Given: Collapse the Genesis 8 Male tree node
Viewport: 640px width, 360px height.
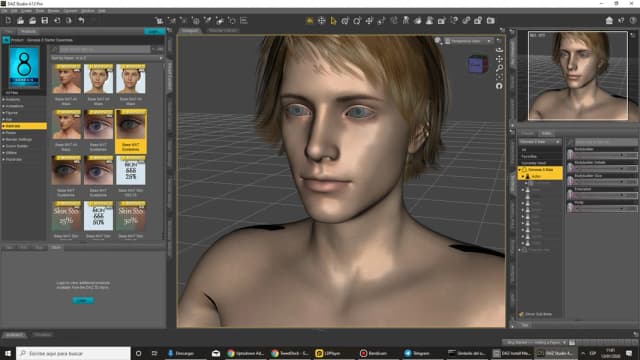Looking at the screenshot, I should pyautogui.click(x=520, y=169).
